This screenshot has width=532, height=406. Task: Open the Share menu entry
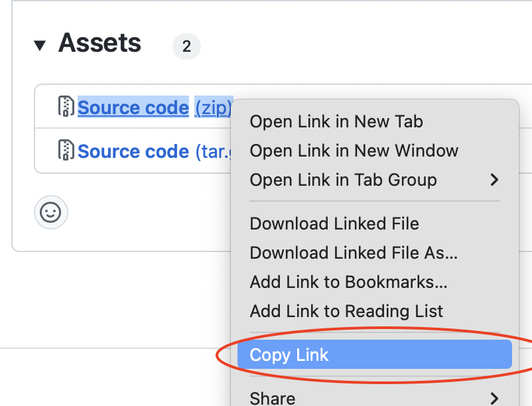pos(273,398)
